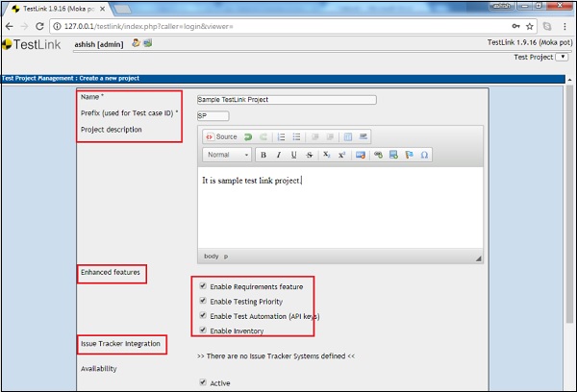Click the editor resize handle corner
The width and height of the screenshot is (577, 392).
click(x=478, y=258)
